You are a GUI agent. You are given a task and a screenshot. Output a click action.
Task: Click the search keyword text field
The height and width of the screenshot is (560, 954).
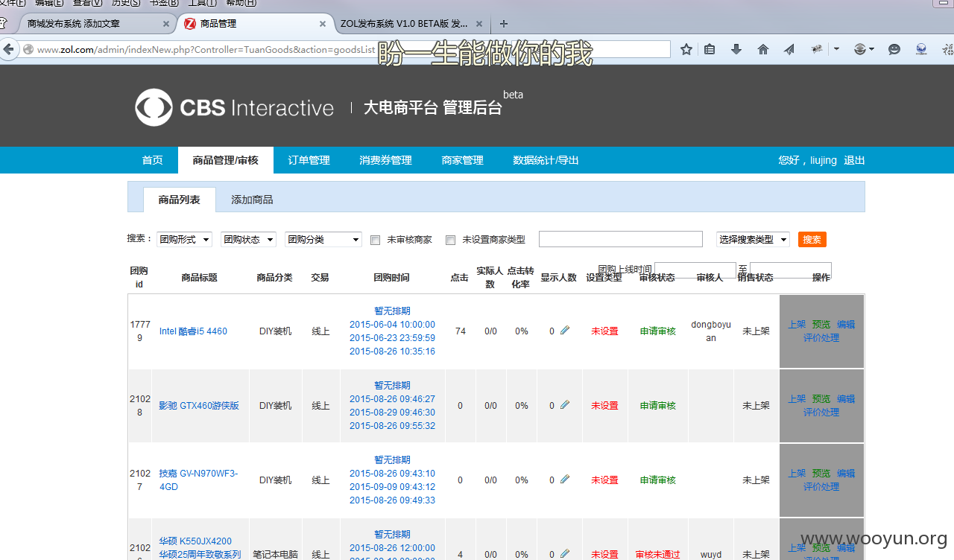tap(620, 239)
